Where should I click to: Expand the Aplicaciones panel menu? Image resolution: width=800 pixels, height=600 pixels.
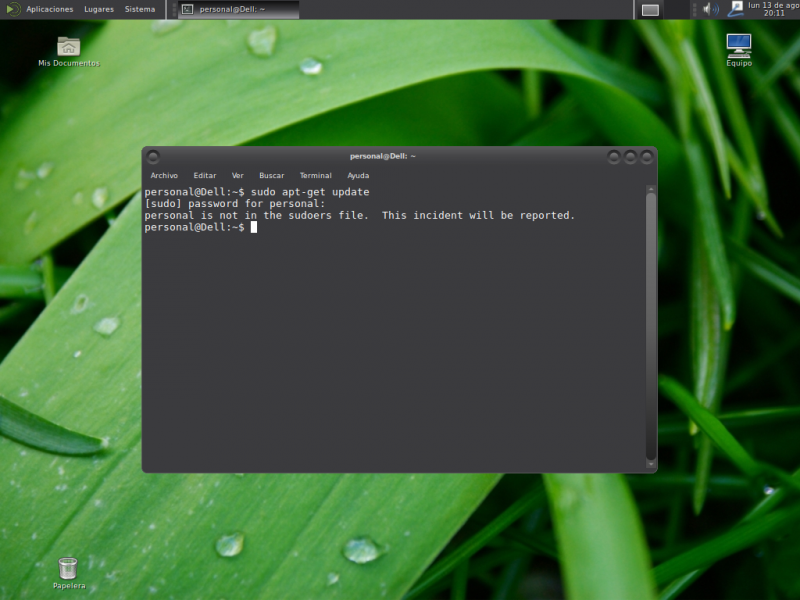pos(50,9)
